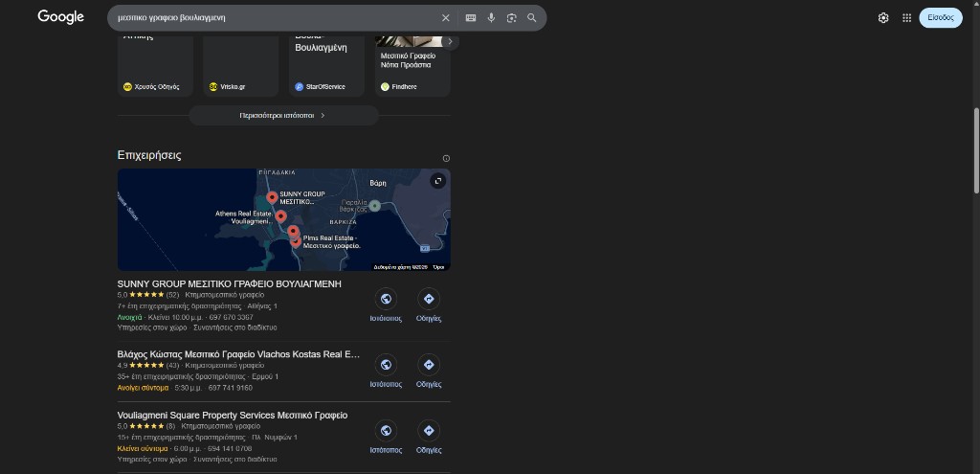Focus the search box with the query
The image size is (980, 474).
point(275,18)
